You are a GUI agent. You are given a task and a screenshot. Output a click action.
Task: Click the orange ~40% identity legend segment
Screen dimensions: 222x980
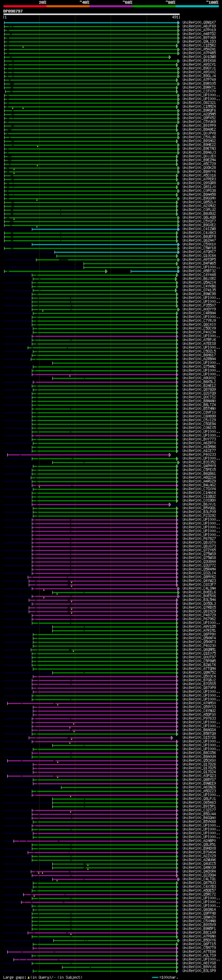68,6
